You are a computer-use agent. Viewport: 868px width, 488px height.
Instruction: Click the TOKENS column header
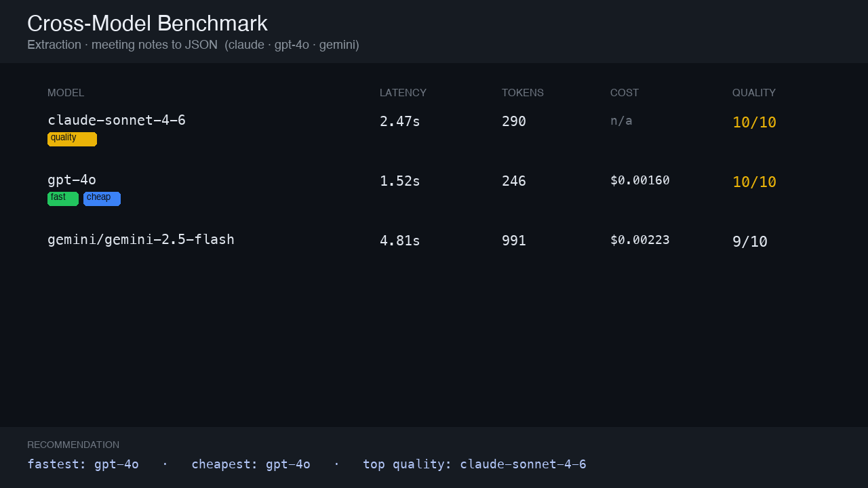click(523, 93)
